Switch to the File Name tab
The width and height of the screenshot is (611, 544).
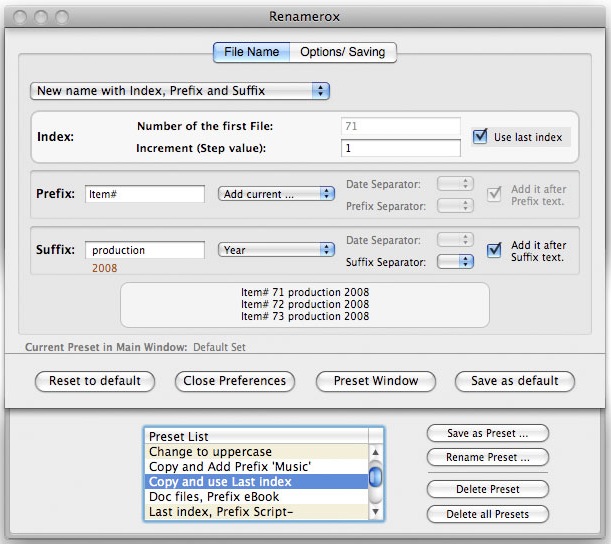[x=252, y=52]
